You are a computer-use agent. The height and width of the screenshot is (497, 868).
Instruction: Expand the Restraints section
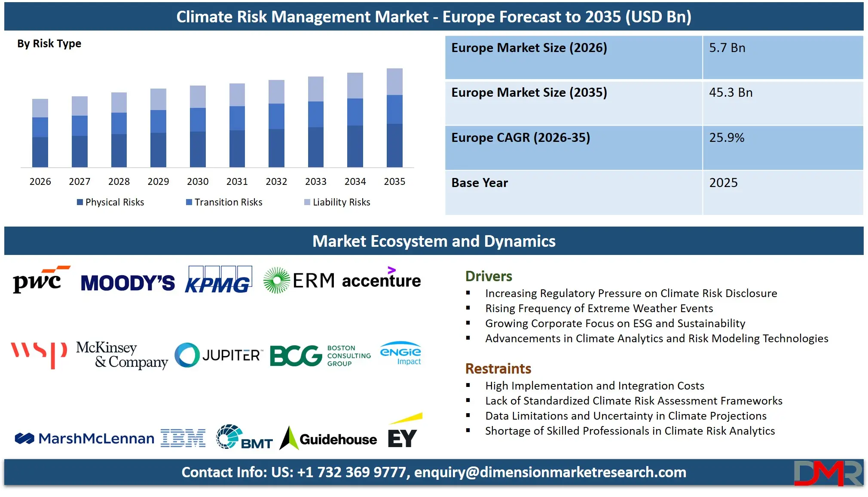498,369
